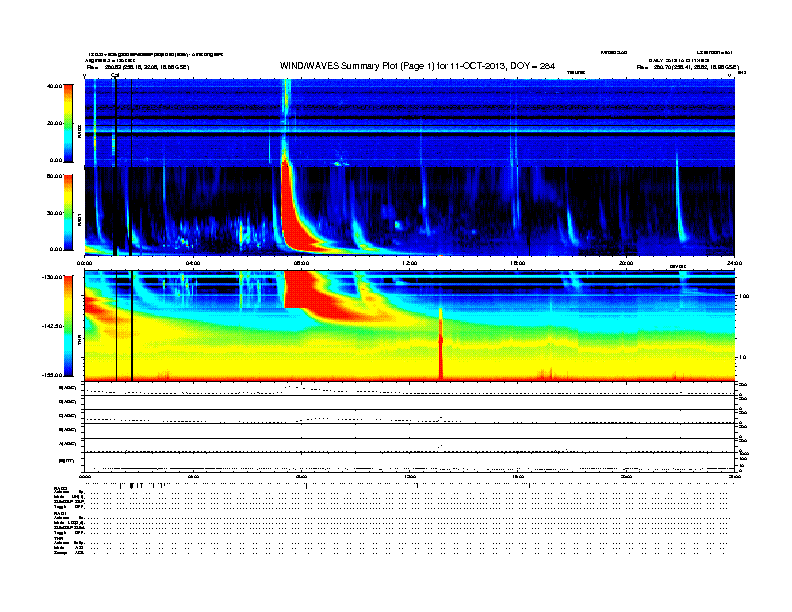Click the RAD2 header in status table
This screenshot has height=612, width=792.
[x=60, y=488]
